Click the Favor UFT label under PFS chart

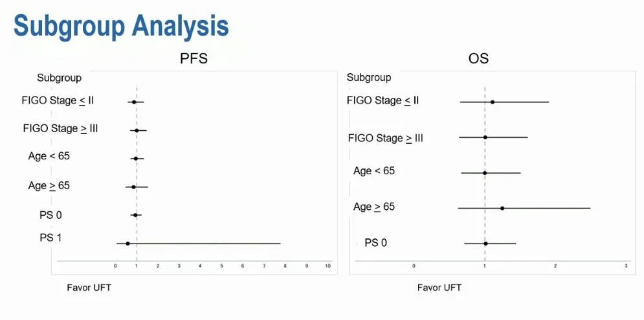(89, 288)
